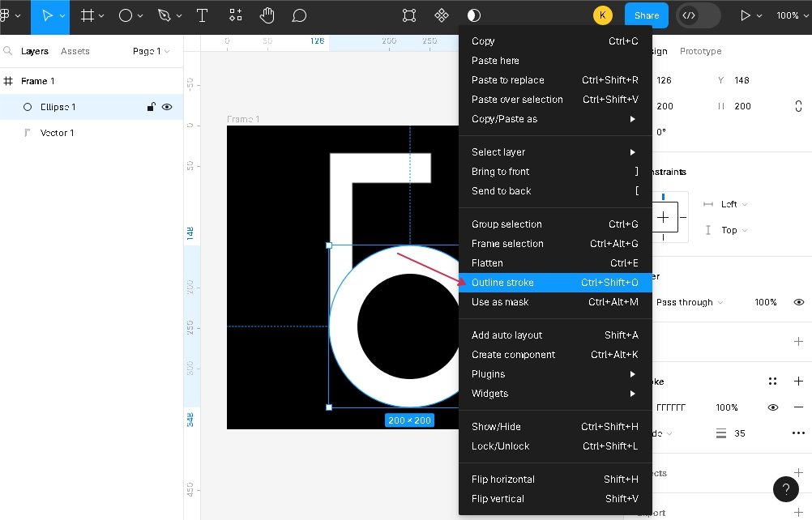This screenshot has height=520, width=812.
Task: Click the Resources components icon
Action: point(235,15)
